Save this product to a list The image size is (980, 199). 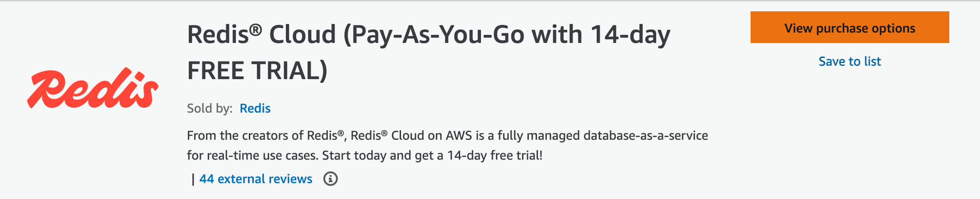coord(849,62)
